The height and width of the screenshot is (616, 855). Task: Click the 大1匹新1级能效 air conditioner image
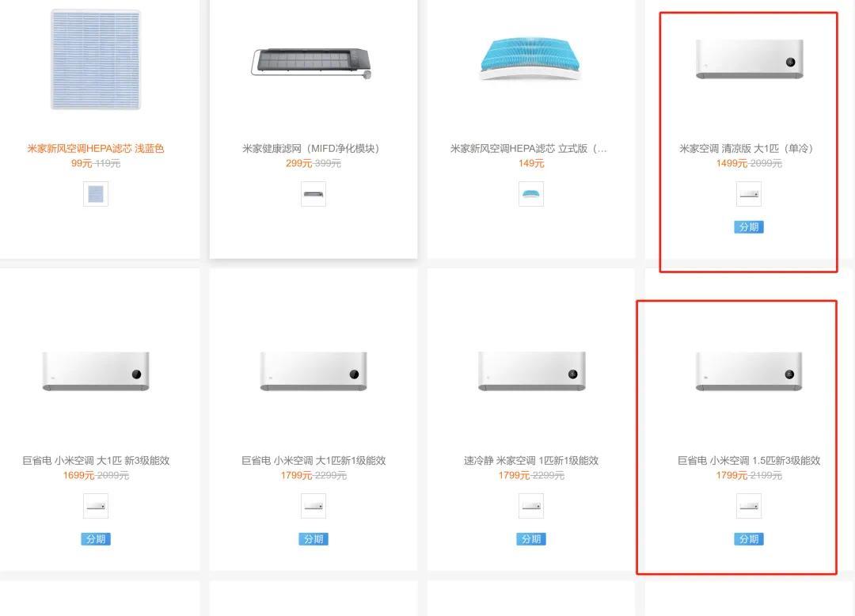tap(313, 371)
